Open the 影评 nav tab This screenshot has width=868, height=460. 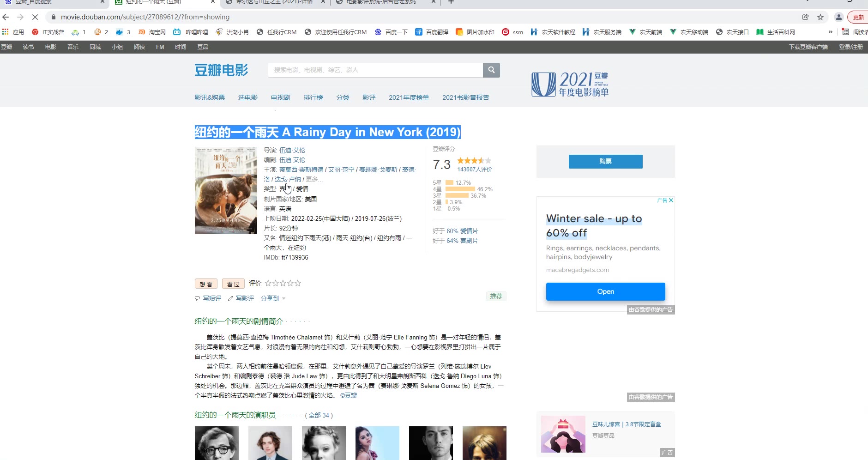[369, 97]
